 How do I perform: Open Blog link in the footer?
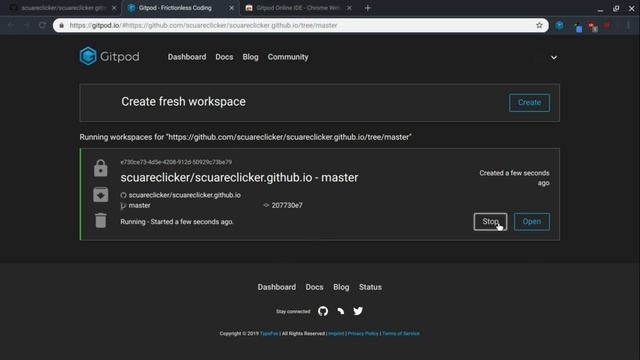click(341, 287)
